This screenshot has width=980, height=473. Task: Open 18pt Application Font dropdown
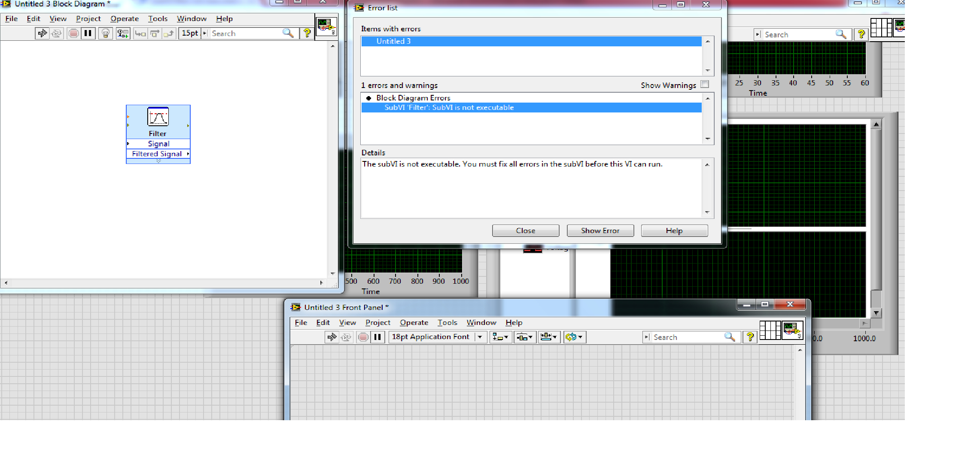(x=438, y=337)
